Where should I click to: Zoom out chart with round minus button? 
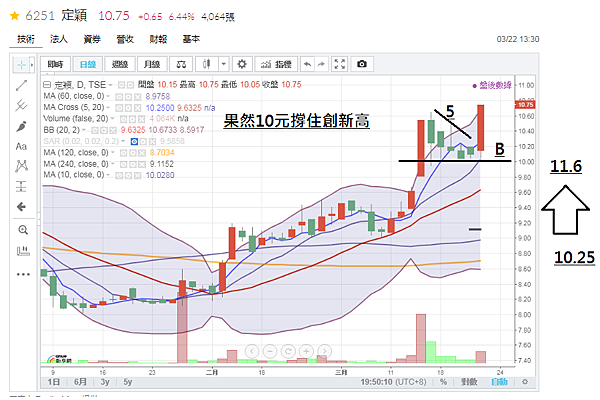(x=270, y=351)
